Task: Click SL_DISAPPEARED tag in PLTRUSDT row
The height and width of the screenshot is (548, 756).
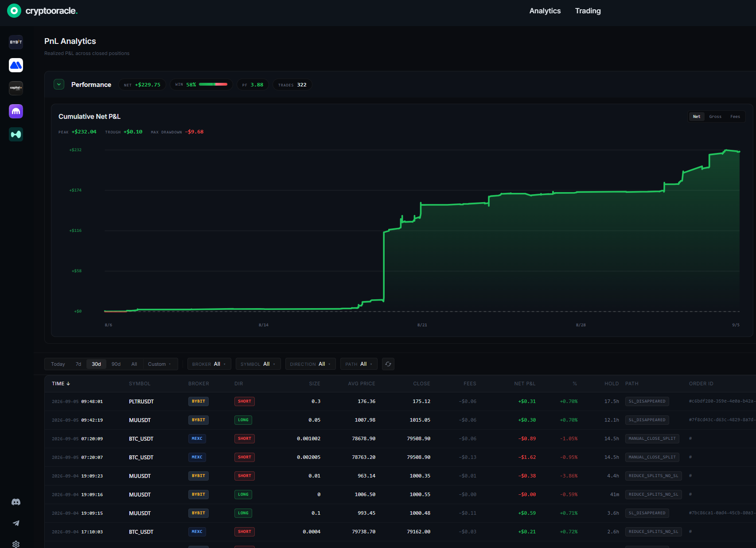Action: 647,401
